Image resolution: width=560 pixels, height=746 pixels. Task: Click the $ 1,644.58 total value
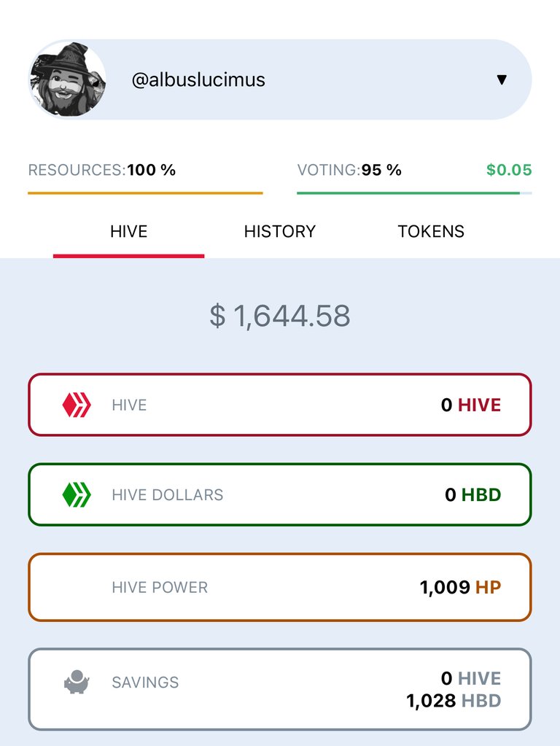[x=280, y=316]
